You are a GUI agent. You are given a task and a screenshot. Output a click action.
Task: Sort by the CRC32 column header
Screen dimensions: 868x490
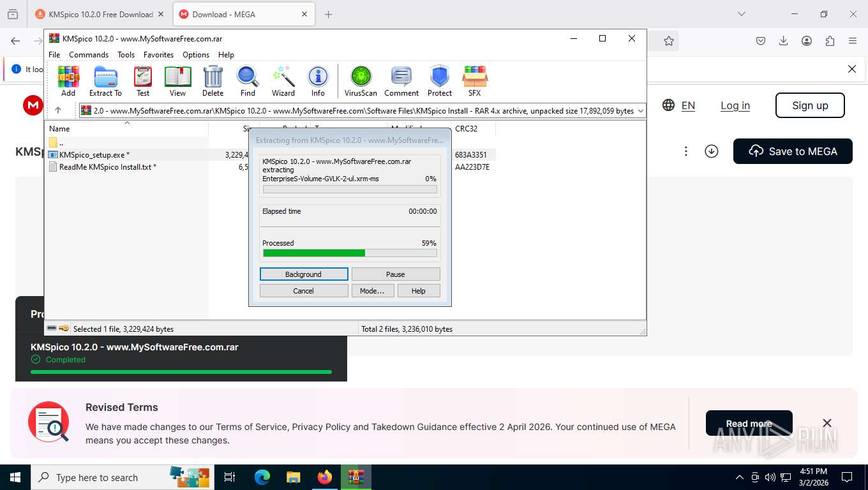pyautogui.click(x=473, y=128)
